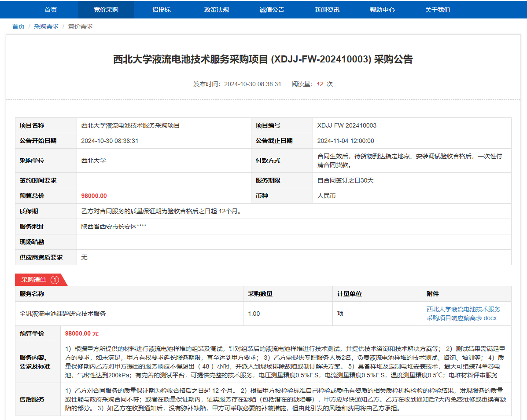Open the 首页 navigation menu item

click(x=51, y=10)
